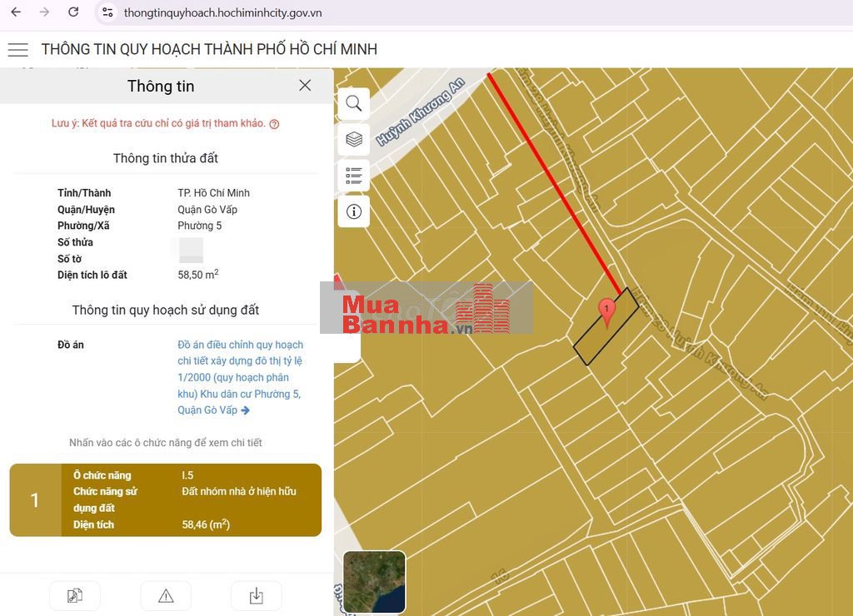853x616 pixels.
Task: Go forward in browser
Action: coord(45,12)
